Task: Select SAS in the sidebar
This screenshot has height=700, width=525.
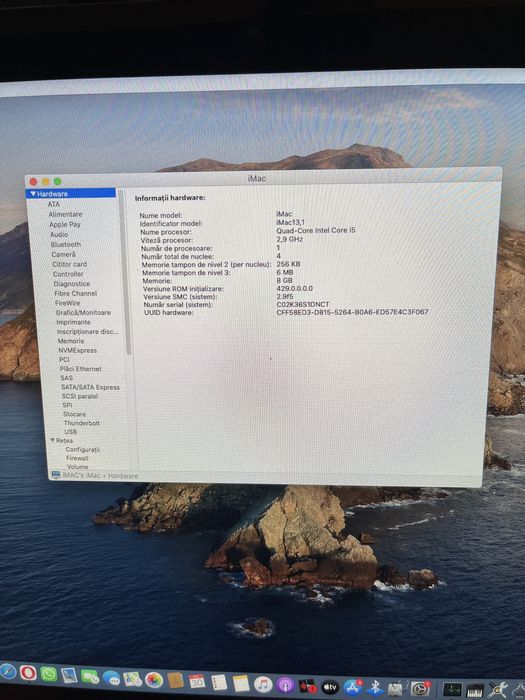Action: pos(67,378)
